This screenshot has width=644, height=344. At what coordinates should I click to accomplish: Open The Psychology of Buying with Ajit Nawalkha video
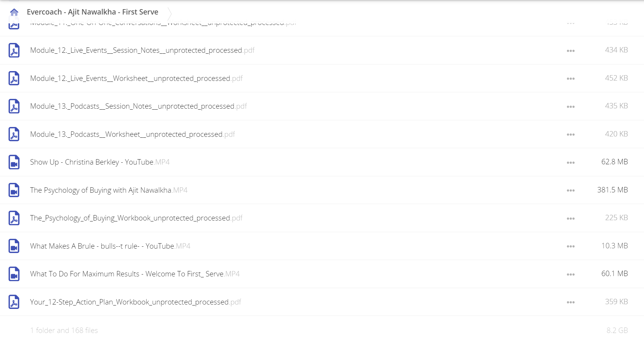[109, 190]
